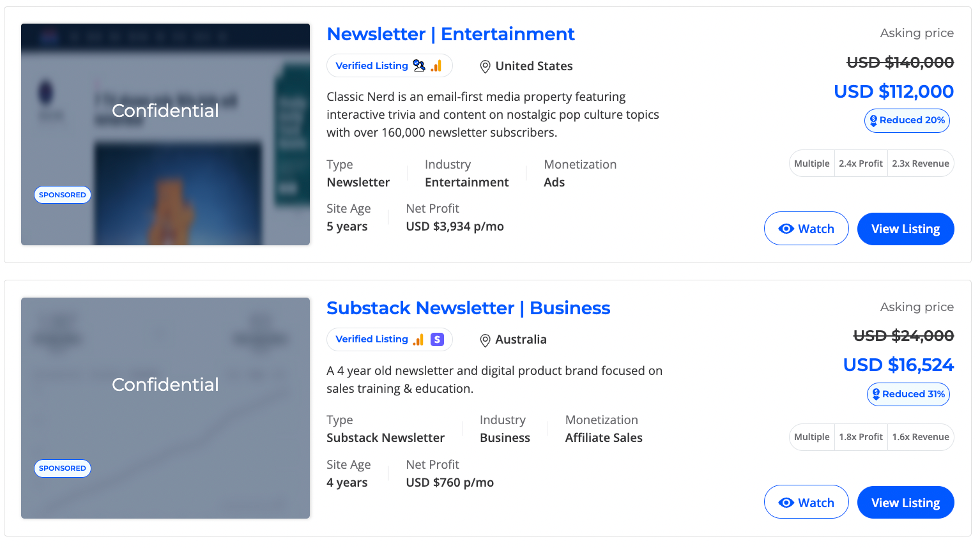Click the Google Analytics verification icon on Newsletter listing
The width and height of the screenshot is (980, 548).
pyautogui.click(x=437, y=65)
